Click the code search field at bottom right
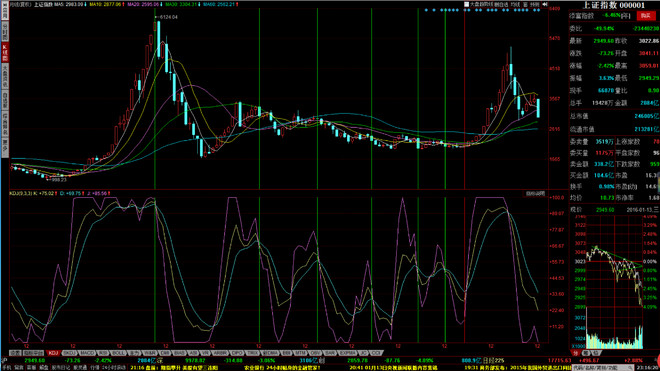Screen dimensions: 660x371 (604, 368)
